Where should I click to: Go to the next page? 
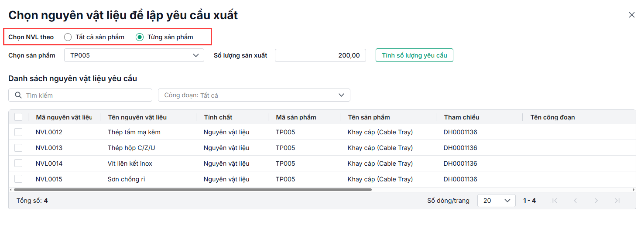coord(596,201)
